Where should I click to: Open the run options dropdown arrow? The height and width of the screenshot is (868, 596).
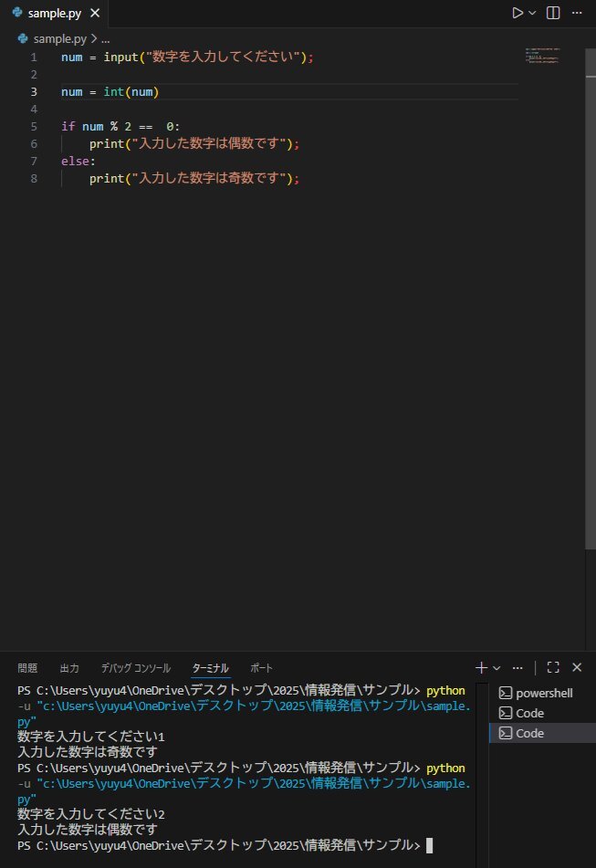532,13
